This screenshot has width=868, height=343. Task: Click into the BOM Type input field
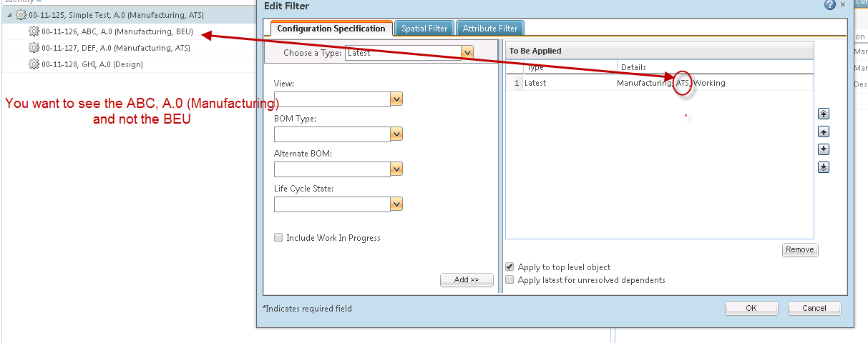tap(332, 134)
